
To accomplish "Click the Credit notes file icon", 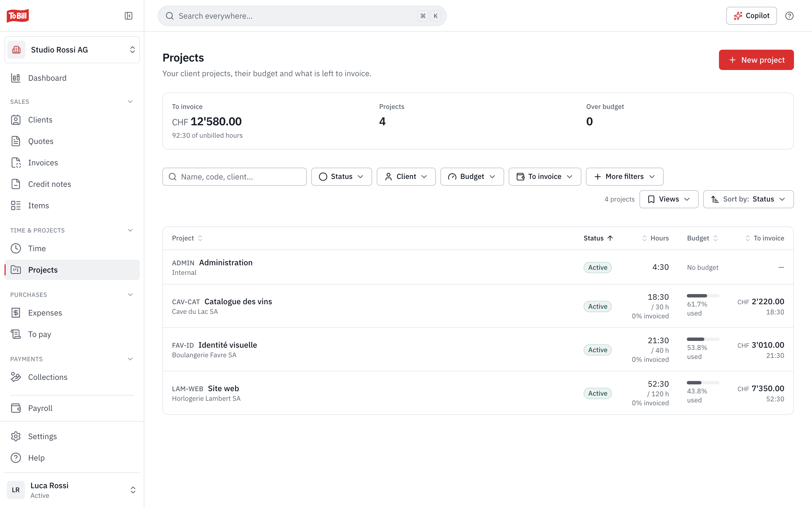I will [x=16, y=184].
